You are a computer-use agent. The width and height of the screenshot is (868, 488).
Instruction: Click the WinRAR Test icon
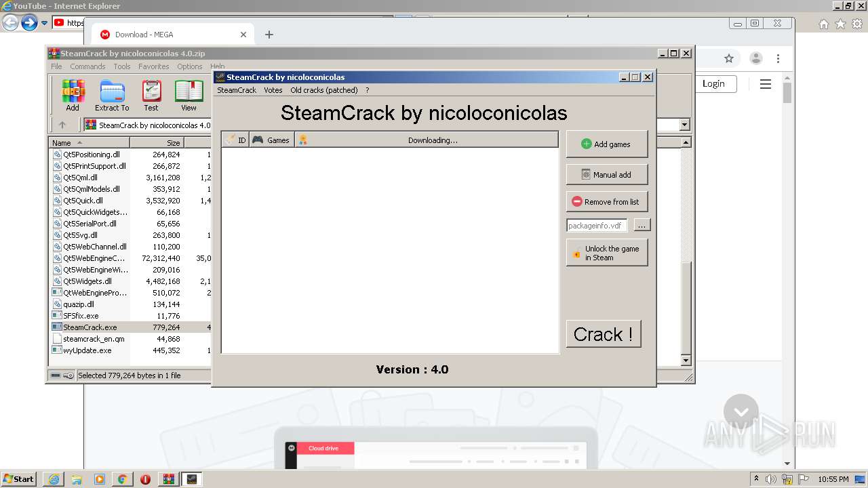[x=151, y=96]
